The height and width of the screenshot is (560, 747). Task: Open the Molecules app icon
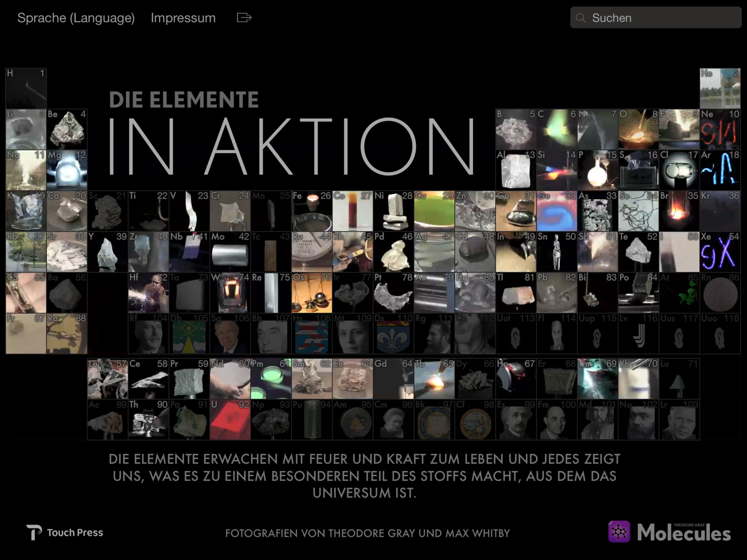(x=619, y=532)
